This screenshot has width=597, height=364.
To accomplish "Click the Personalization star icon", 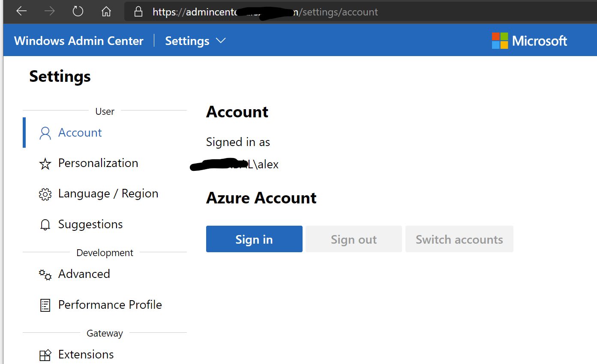I will tap(45, 163).
